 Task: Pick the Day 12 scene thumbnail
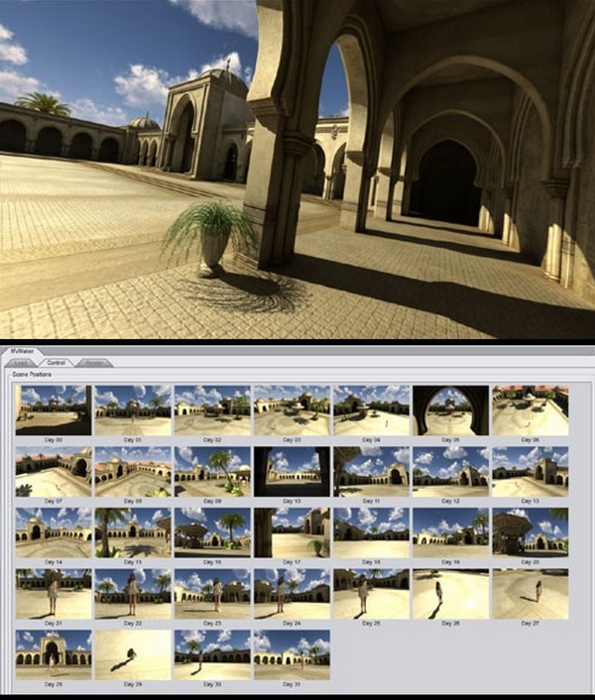pos(450,470)
